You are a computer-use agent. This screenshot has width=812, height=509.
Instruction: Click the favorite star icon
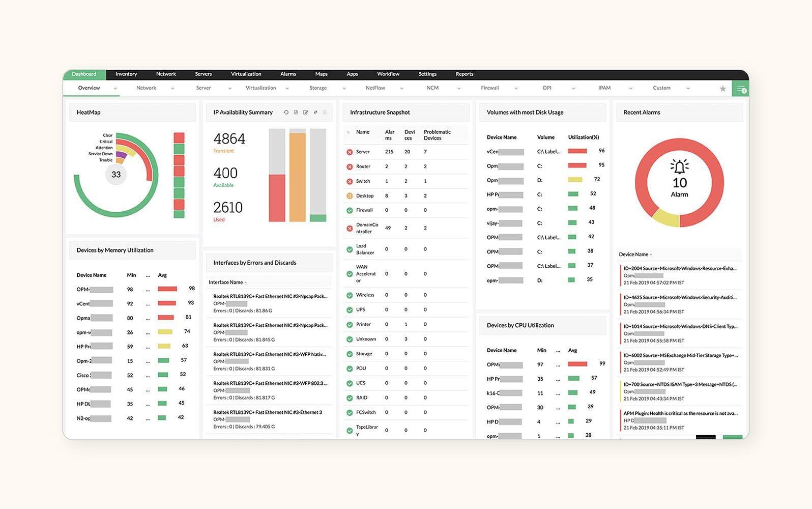[x=722, y=89]
